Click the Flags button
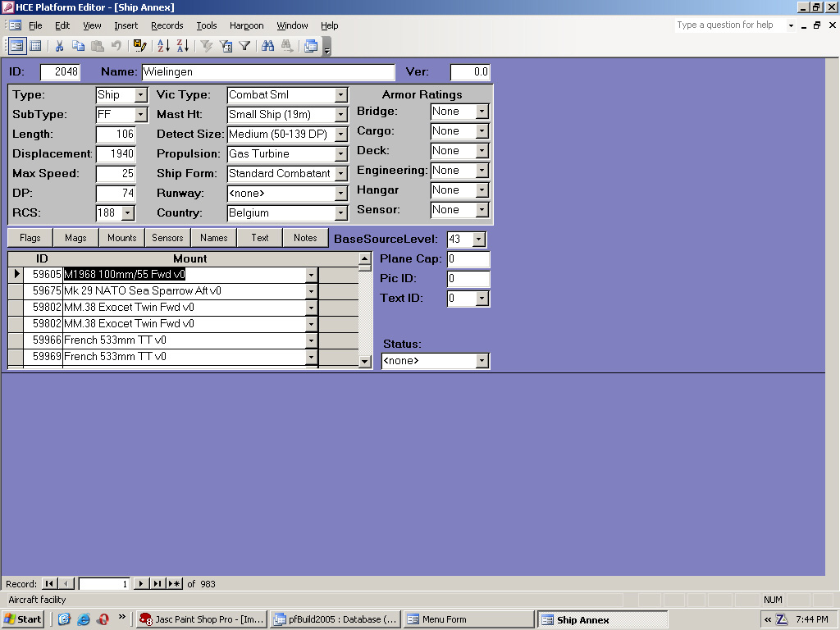This screenshot has width=840, height=630. (30, 238)
